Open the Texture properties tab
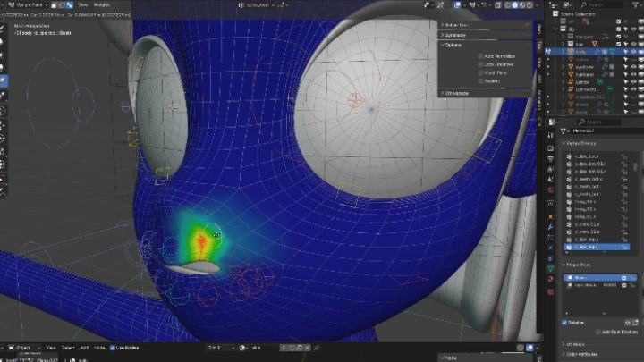Viewport: 644px width, 362px height. [x=551, y=291]
